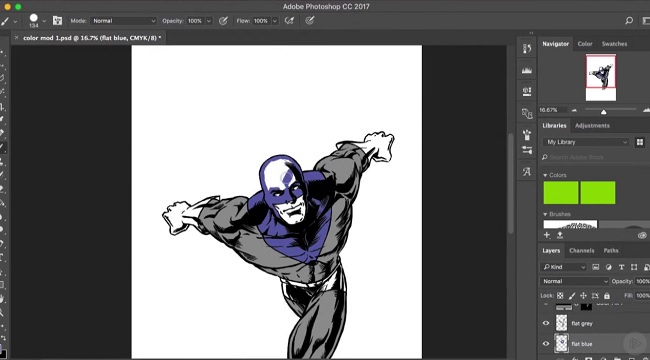The height and width of the screenshot is (360, 650).
Task: Open the brush Mode dropdown set to Normal
Action: pyautogui.click(x=124, y=21)
